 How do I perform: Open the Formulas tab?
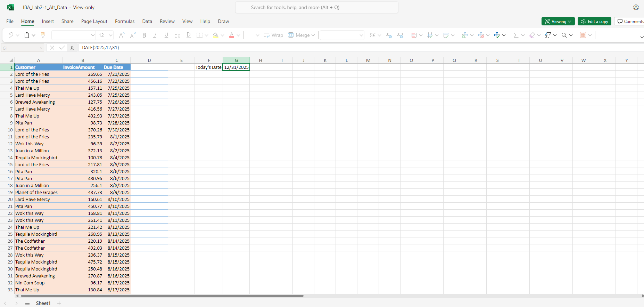pyautogui.click(x=125, y=21)
